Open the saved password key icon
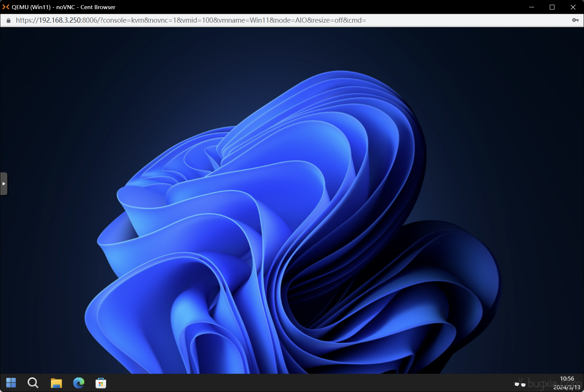 (575, 20)
